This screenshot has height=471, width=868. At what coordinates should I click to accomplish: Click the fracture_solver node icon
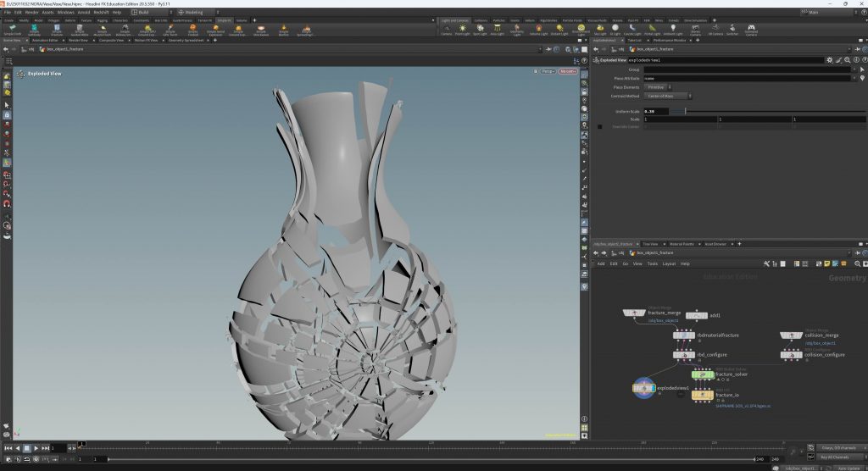click(704, 374)
